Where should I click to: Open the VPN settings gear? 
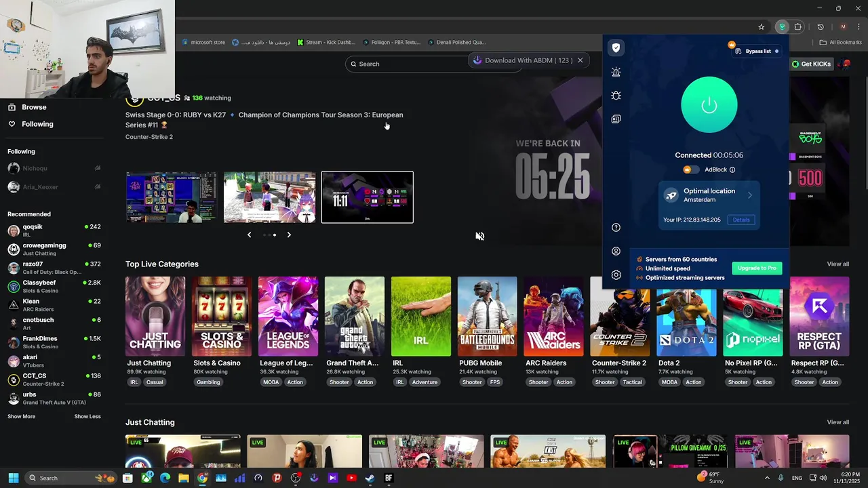point(616,275)
